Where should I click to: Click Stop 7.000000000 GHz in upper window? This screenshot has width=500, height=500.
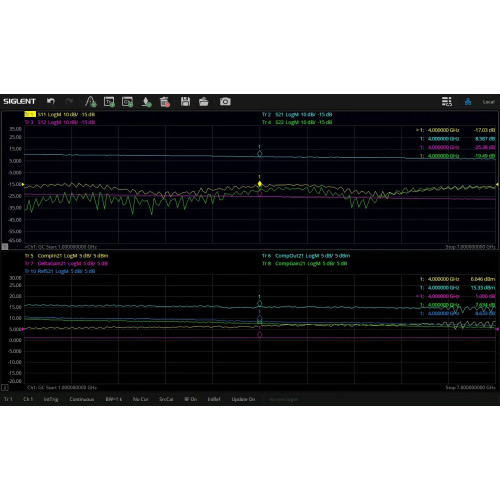(470, 247)
